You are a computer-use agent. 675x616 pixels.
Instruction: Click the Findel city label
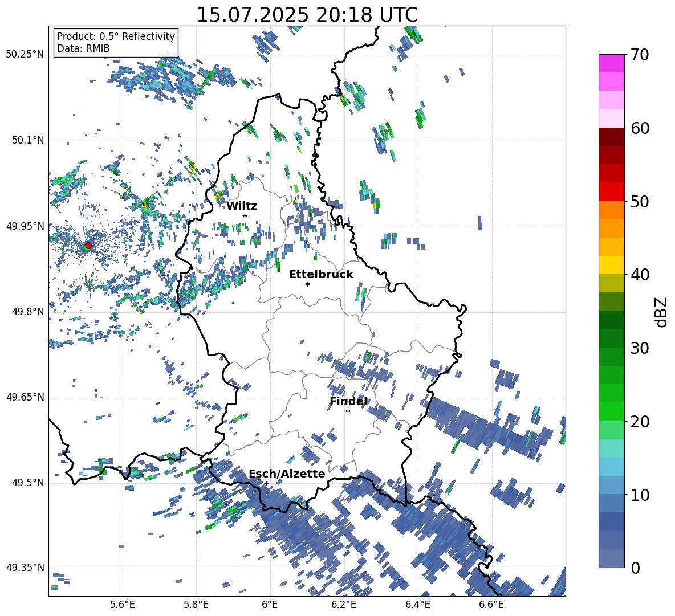(348, 401)
